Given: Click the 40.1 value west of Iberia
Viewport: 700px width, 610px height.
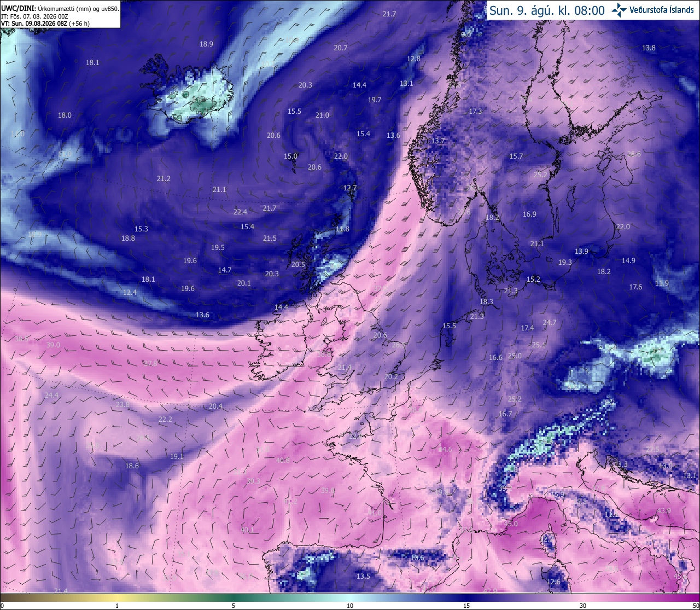Looking at the screenshot, I should [247, 530].
